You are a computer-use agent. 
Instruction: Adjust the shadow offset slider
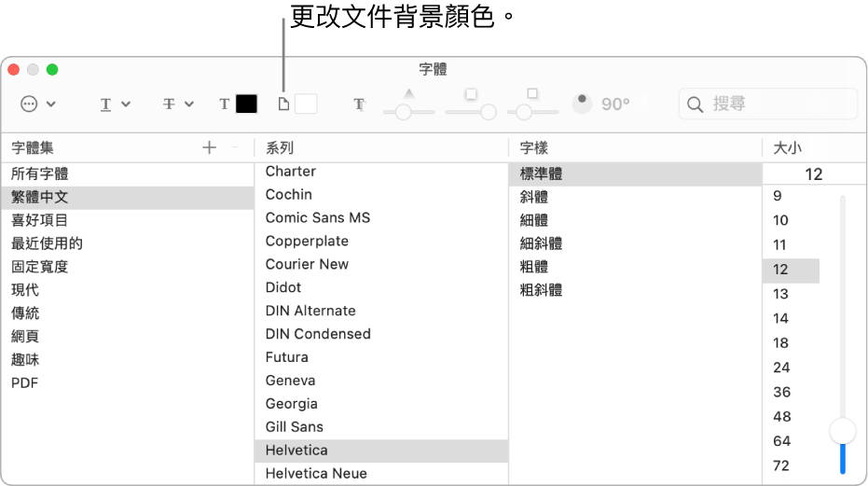click(524, 113)
